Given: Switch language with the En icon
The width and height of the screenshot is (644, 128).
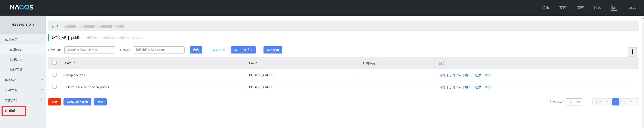Looking at the screenshot, I should pos(614,7).
